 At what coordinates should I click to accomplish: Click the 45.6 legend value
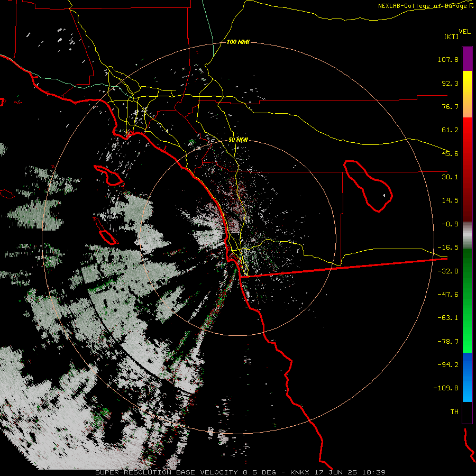(450, 153)
